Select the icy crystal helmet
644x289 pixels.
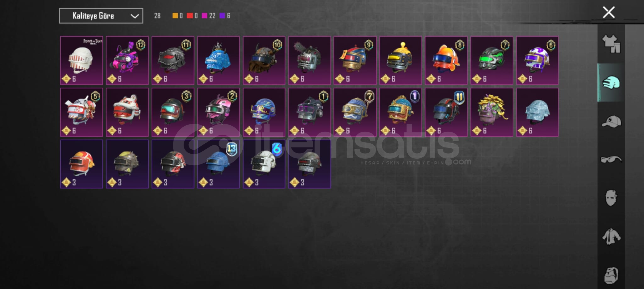tap(537, 112)
